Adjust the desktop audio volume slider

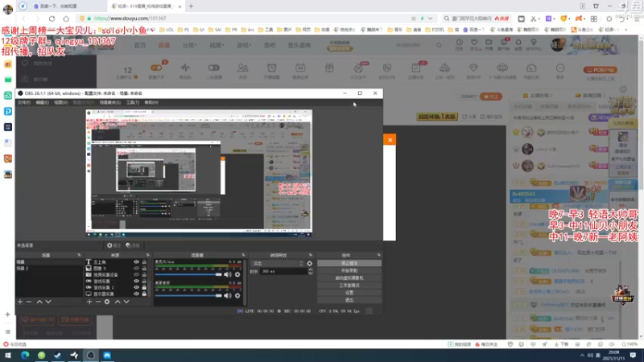click(188, 295)
